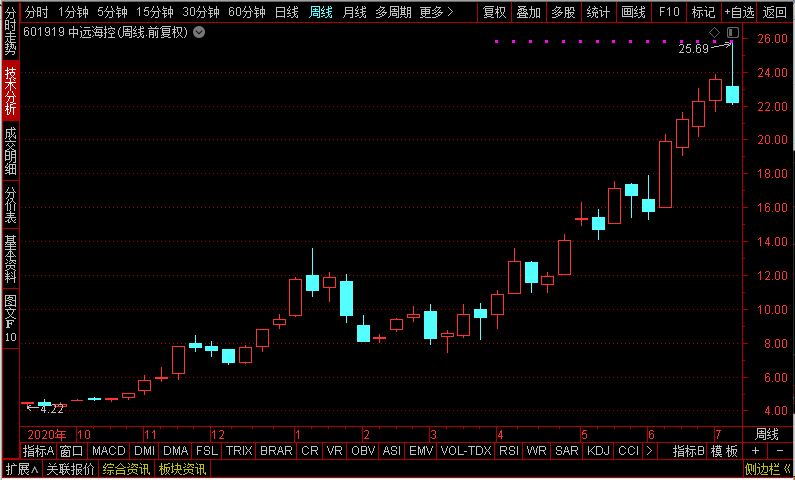
Task: Open stock name dropdown arrow icon
Action: point(199,33)
